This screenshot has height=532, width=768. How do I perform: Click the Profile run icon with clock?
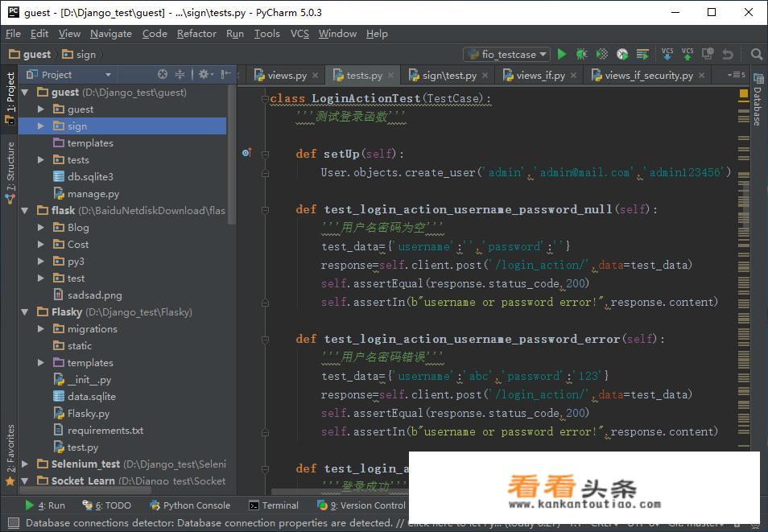tap(622, 54)
